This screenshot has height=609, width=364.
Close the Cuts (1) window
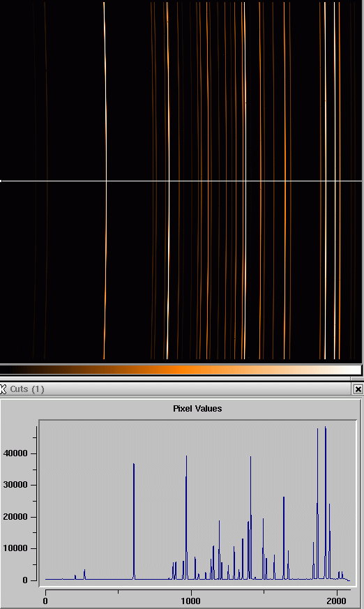358,389
